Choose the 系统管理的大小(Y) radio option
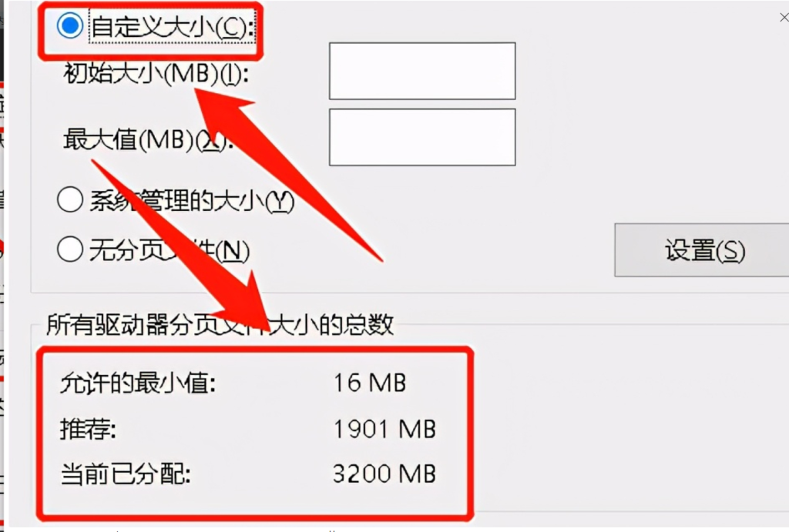 point(70,199)
